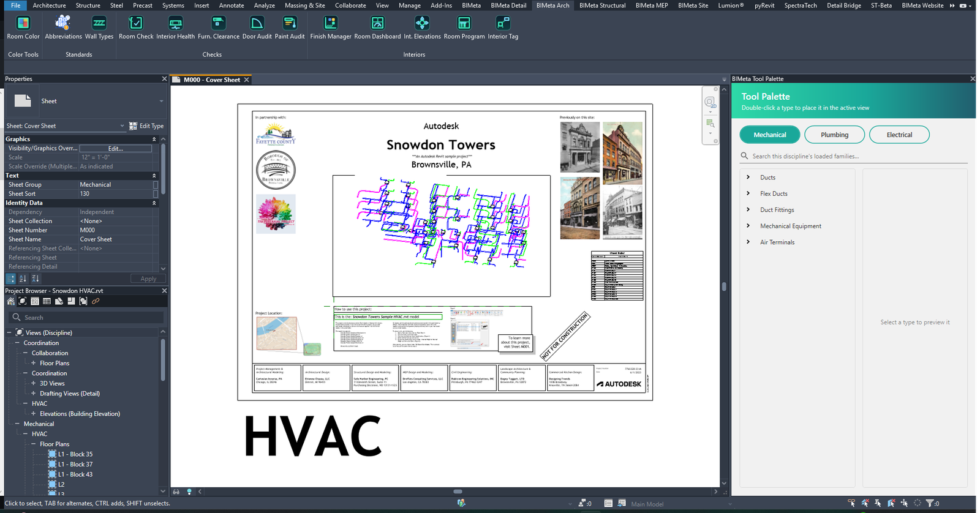The height and width of the screenshot is (513, 980).
Task: Launch Int. Elevations tool
Action: tap(422, 28)
